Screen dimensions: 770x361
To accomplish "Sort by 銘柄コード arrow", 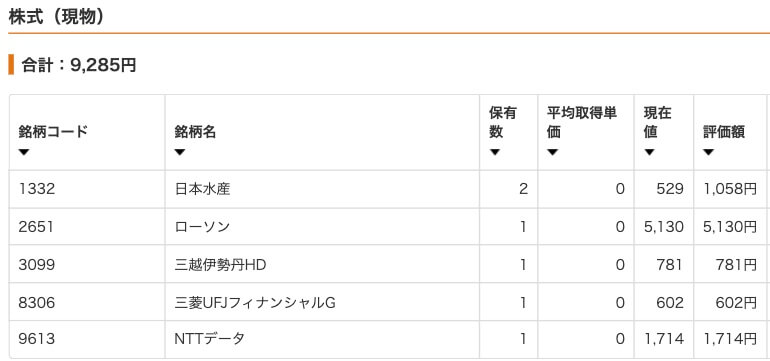I will tap(24, 152).
